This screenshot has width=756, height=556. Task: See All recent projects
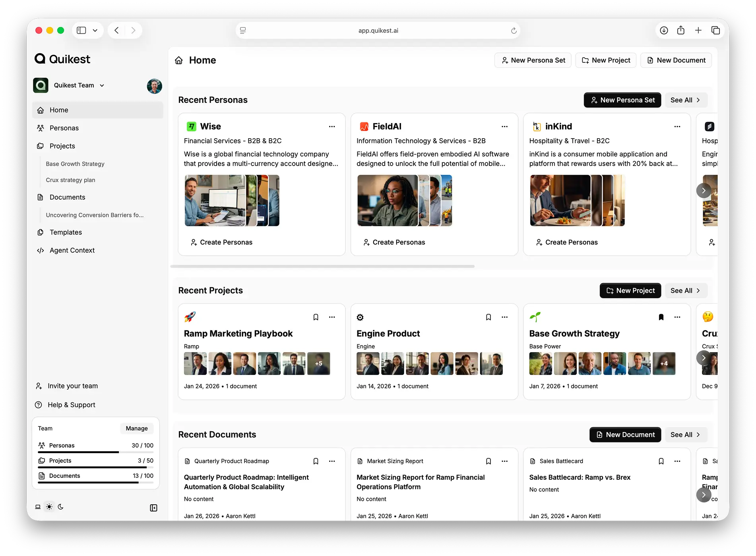685,291
